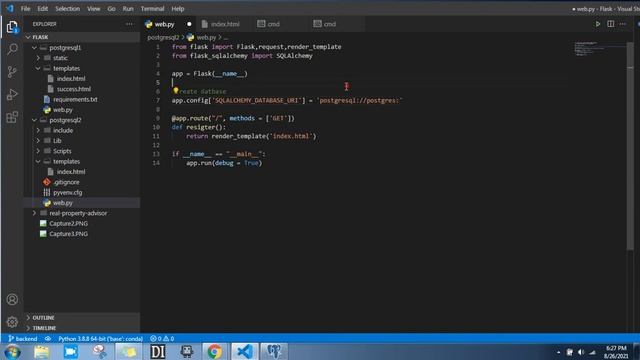This screenshot has width=640, height=360.
Task: Open web.py under postgresql1 folder
Action: tap(62, 110)
